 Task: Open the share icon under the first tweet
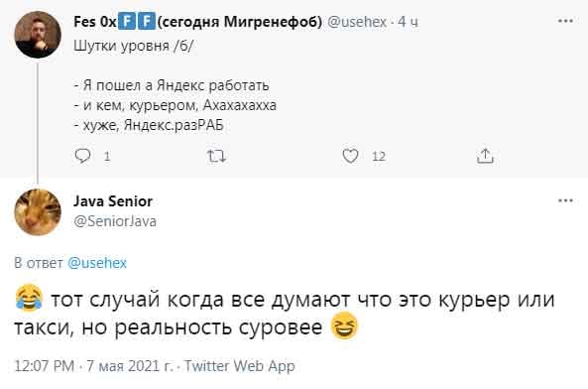coord(485,156)
